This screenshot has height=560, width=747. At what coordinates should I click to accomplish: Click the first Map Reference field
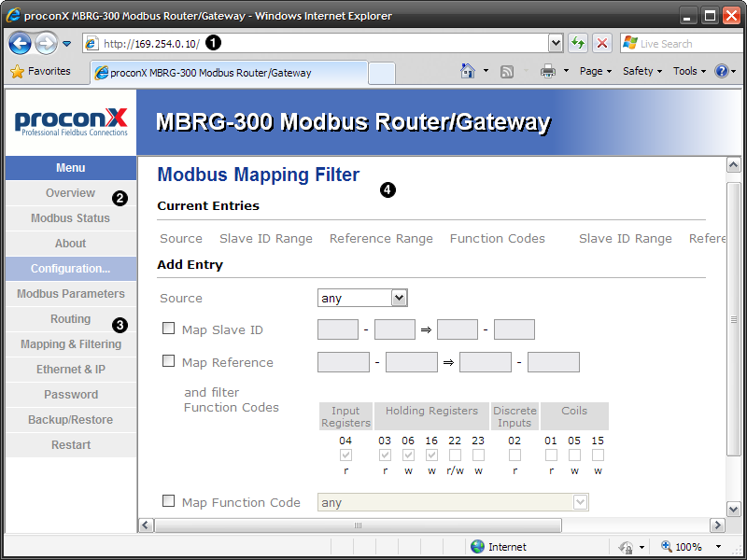click(x=344, y=362)
